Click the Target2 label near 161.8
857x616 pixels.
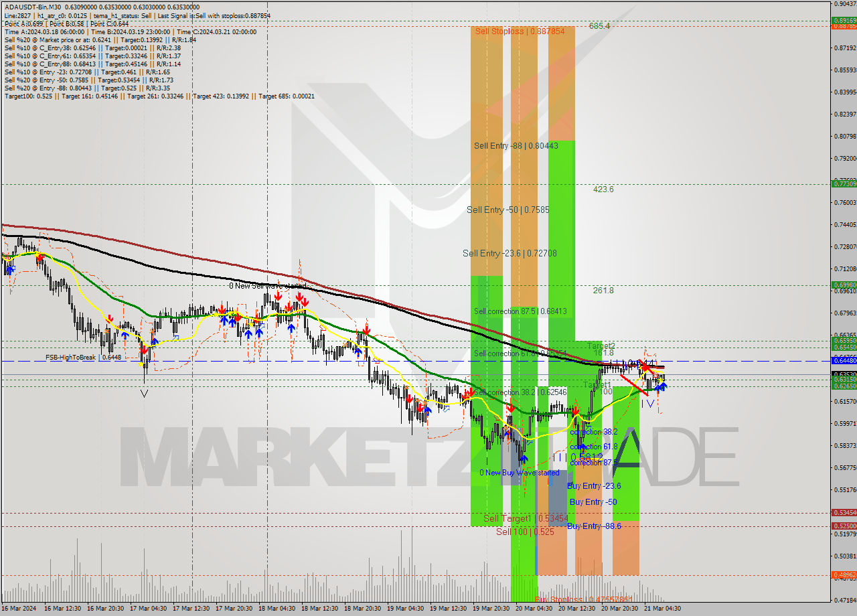[601, 345]
